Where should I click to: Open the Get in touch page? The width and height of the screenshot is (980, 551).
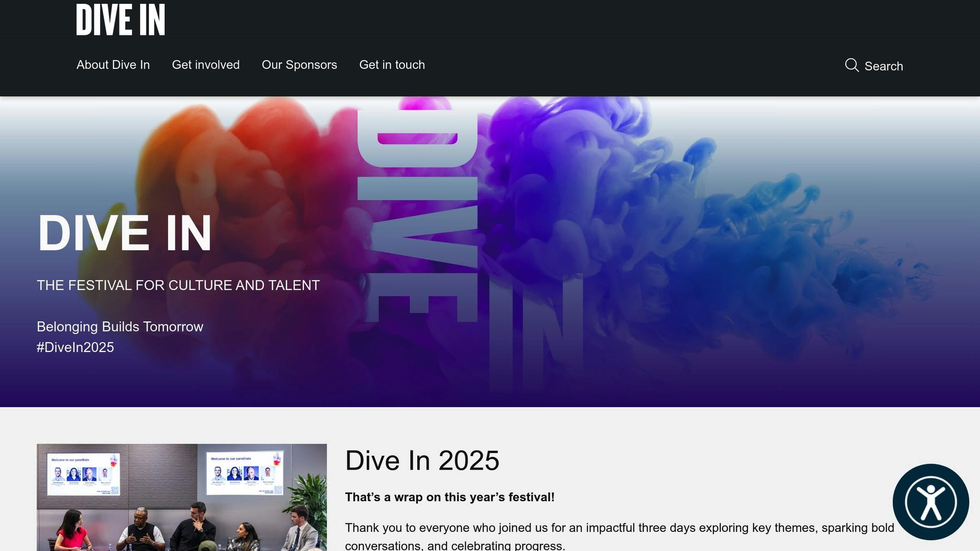392,65
